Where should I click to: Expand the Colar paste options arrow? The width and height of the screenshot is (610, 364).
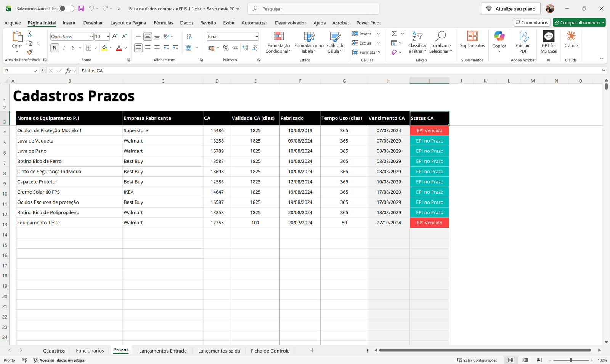pos(17,51)
